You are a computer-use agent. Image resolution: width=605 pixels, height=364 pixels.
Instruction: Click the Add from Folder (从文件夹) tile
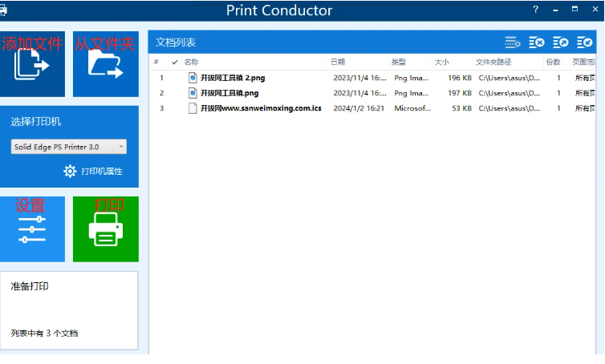(106, 64)
